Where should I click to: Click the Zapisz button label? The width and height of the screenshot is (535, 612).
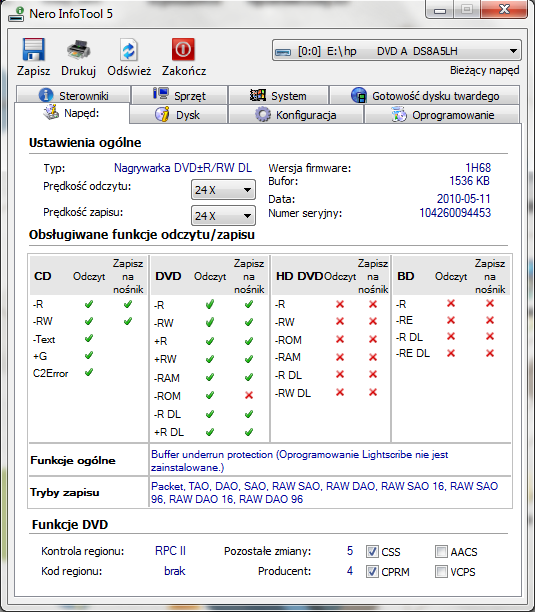tap(34, 71)
